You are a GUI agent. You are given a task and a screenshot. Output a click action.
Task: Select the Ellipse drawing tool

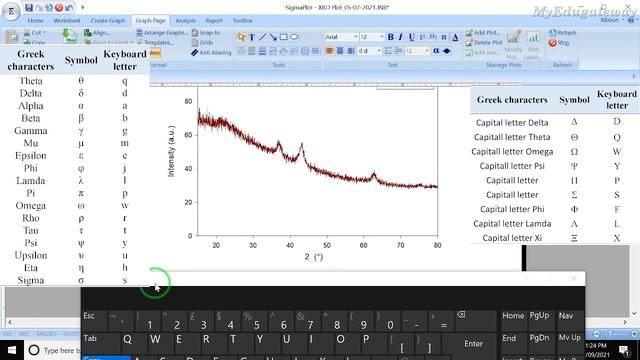[x=294, y=37]
